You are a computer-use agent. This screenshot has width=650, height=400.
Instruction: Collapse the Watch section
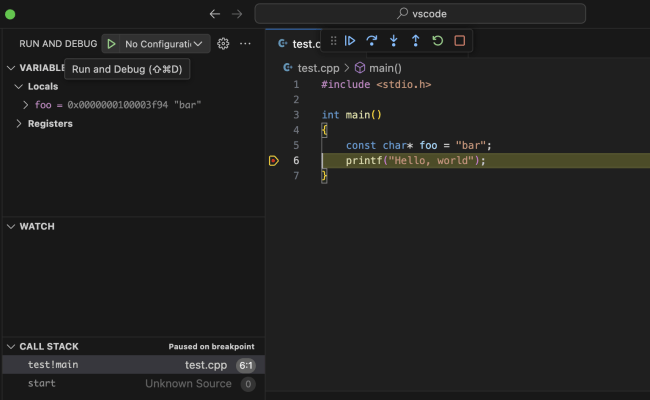[11, 226]
